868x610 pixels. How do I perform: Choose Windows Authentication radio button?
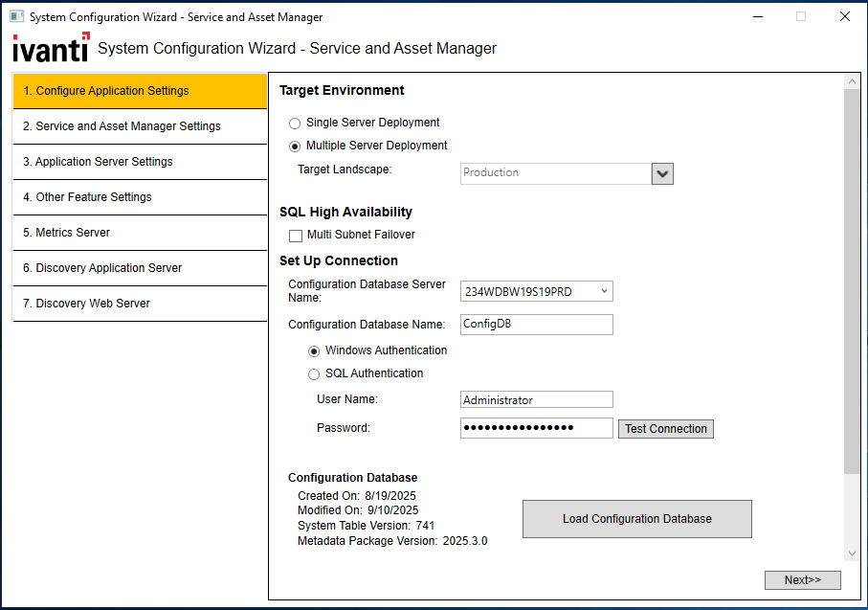314,351
